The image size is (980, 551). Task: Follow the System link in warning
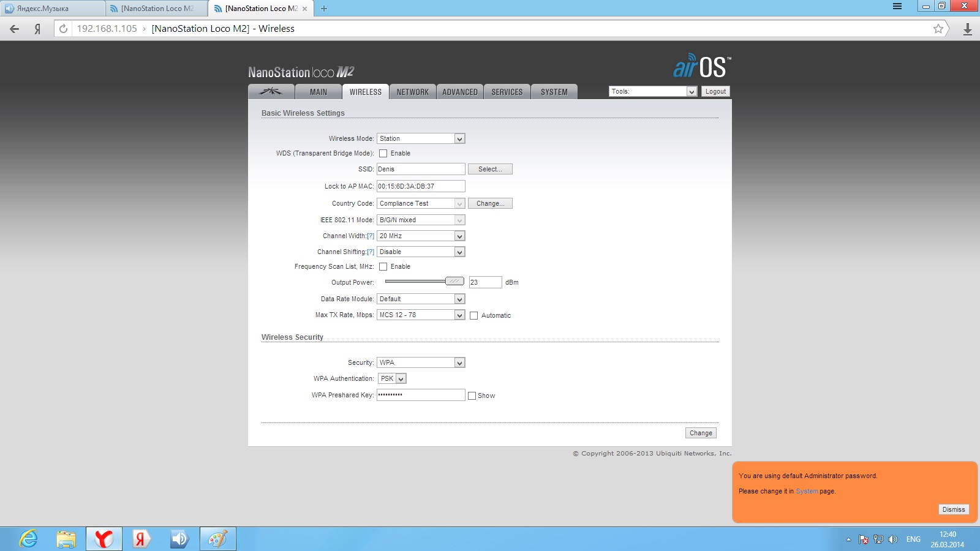807,492
